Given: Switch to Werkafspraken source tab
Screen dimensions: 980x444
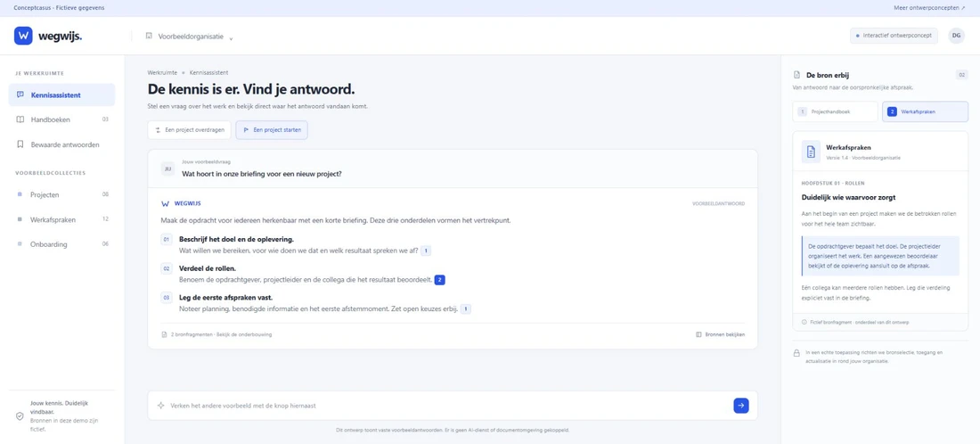Looking at the screenshot, I should point(925,111).
